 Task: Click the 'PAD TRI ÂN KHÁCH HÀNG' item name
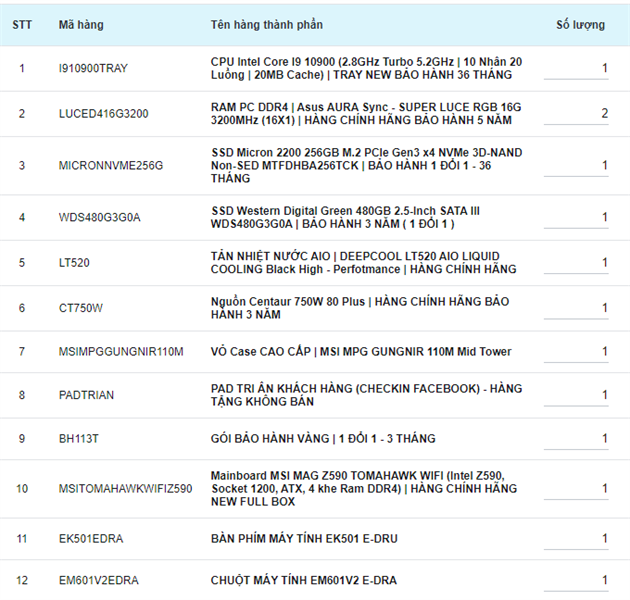click(x=366, y=395)
